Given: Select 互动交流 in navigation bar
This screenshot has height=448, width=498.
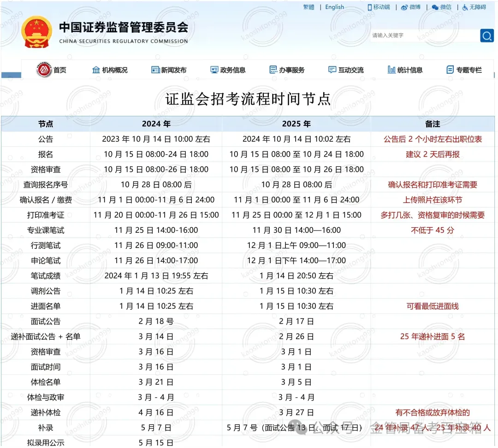Looking at the screenshot, I should coord(351,70).
